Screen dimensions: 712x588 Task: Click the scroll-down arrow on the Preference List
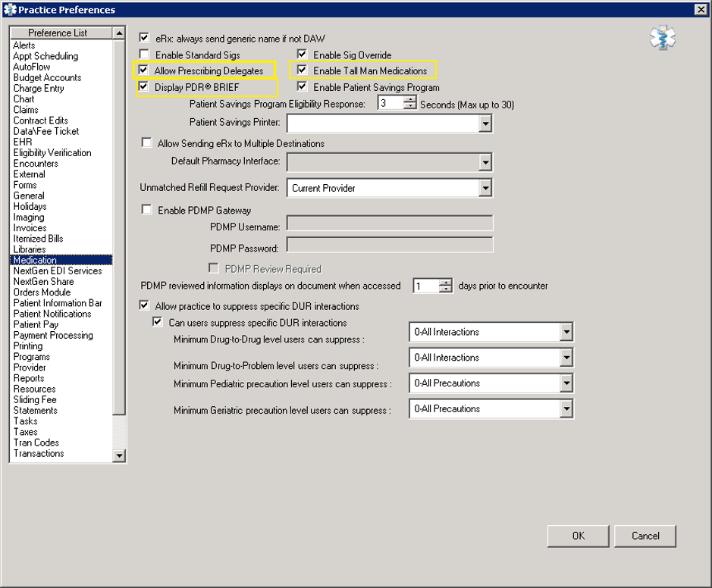pos(119,455)
